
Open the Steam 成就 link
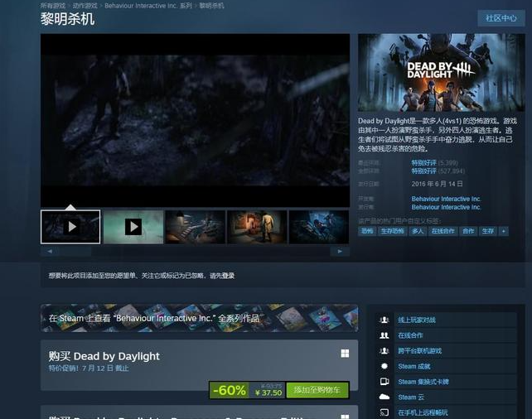pyautogui.click(x=414, y=366)
